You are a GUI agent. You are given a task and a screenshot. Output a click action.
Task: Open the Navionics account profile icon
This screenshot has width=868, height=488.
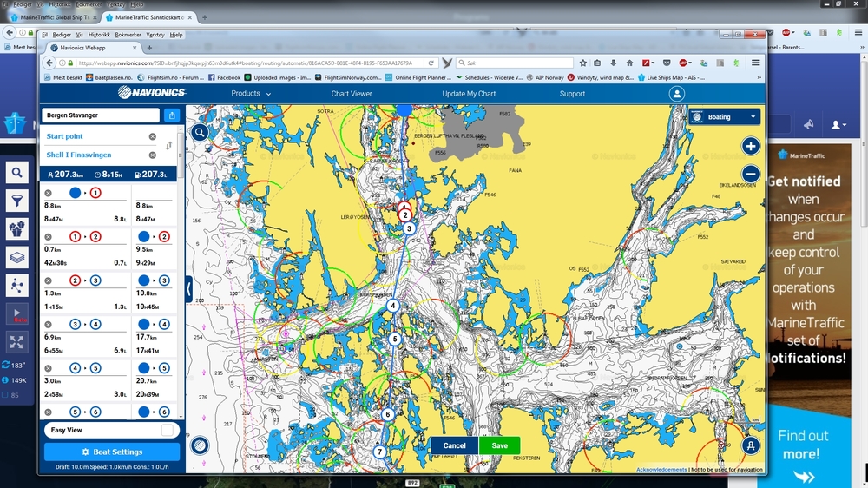[676, 94]
